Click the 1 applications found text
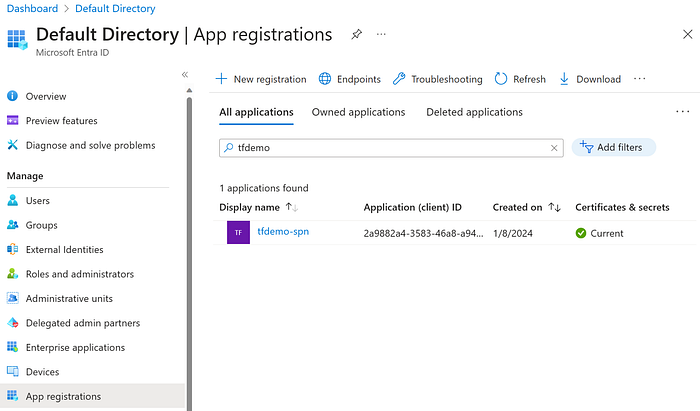This screenshot has width=700, height=411. pyautogui.click(x=264, y=188)
